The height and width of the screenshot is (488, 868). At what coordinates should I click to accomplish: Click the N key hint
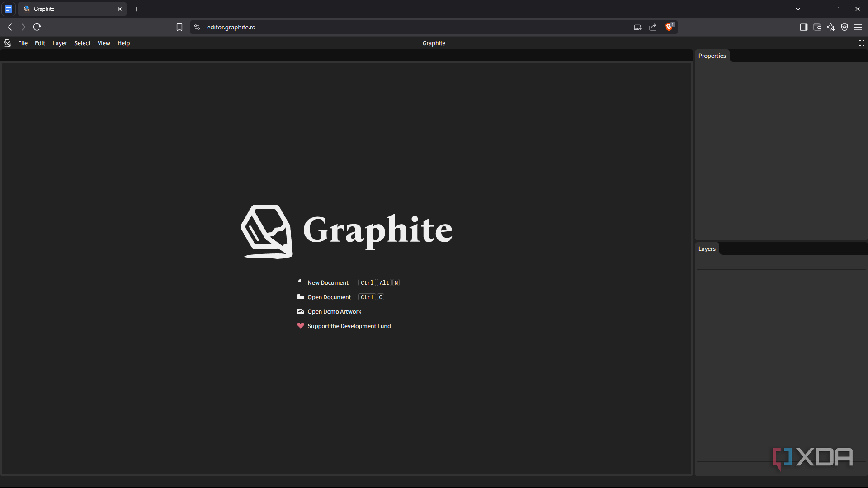pyautogui.click(x=396, y=282)
